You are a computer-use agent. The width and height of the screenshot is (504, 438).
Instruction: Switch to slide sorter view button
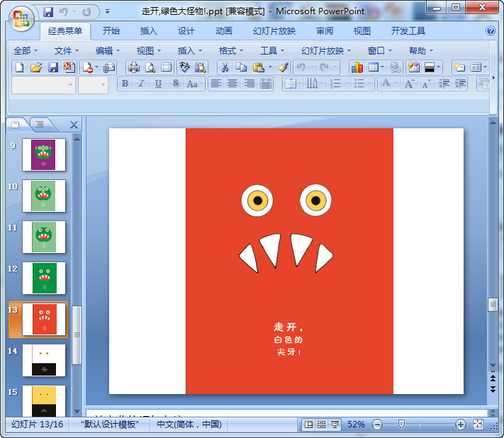click(321, 425)
